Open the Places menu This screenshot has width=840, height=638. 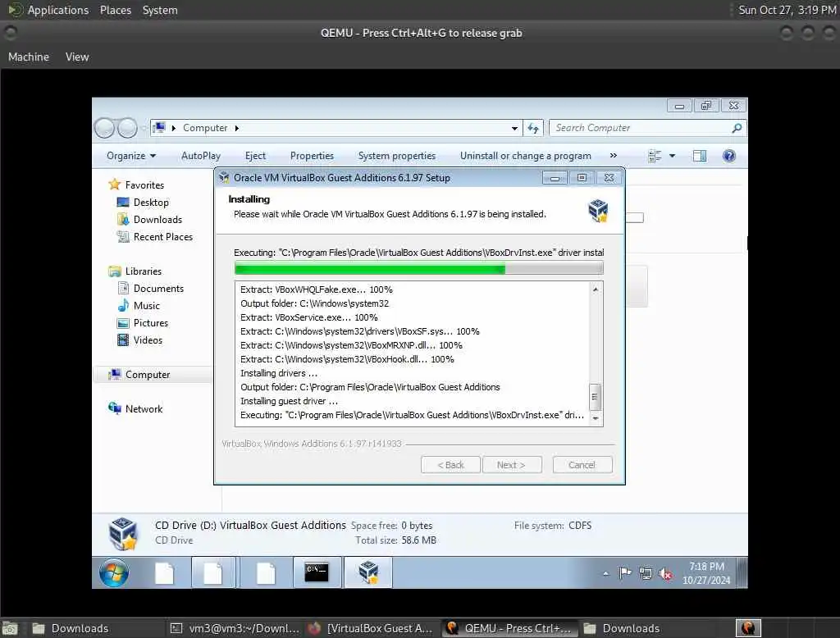[x=115, y=10]
